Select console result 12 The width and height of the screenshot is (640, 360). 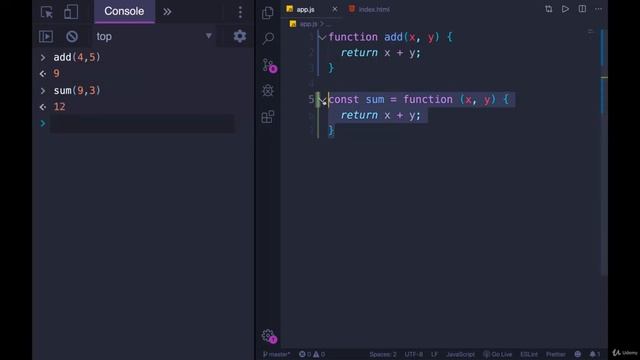coord(59,107)
